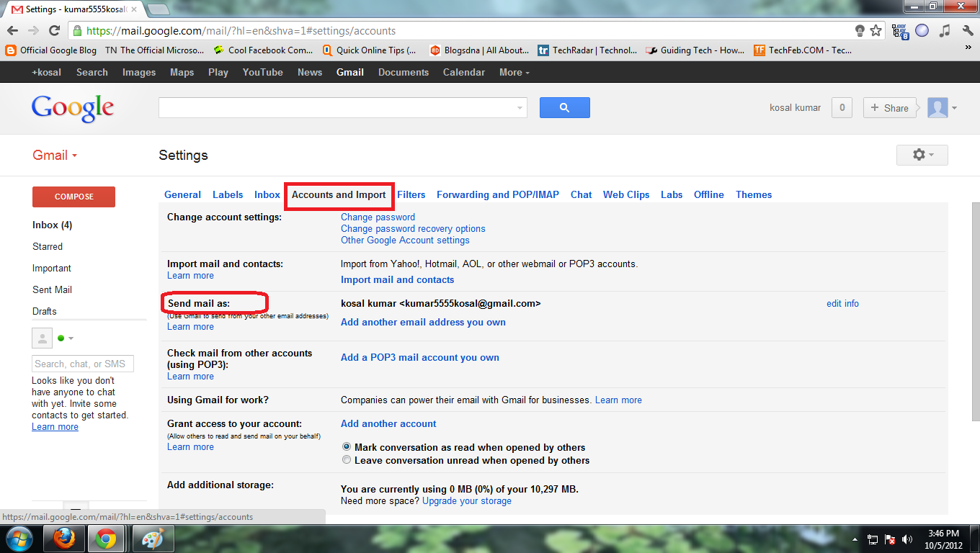Expand the Gmail dropdown menu

(x=55, y=155)
